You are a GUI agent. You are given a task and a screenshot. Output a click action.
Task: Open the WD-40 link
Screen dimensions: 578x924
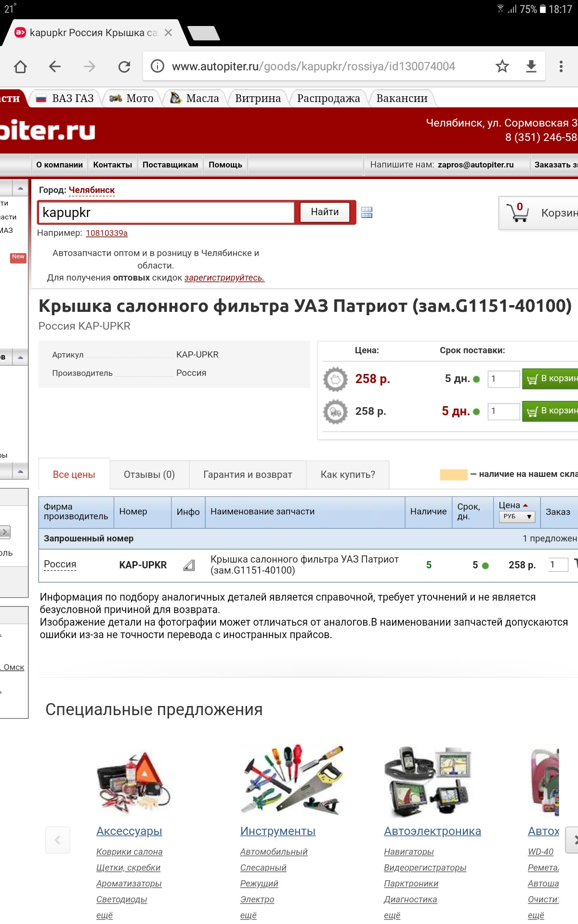540,852
